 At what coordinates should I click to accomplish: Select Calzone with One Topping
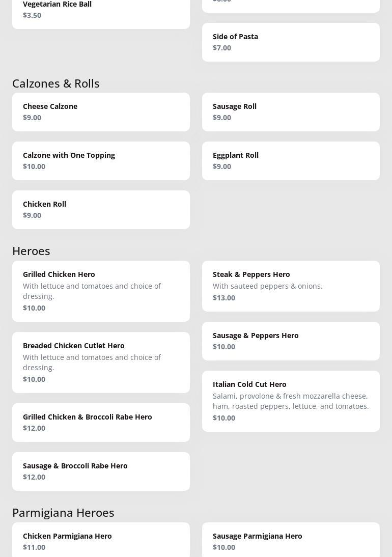tap(101, 161)
